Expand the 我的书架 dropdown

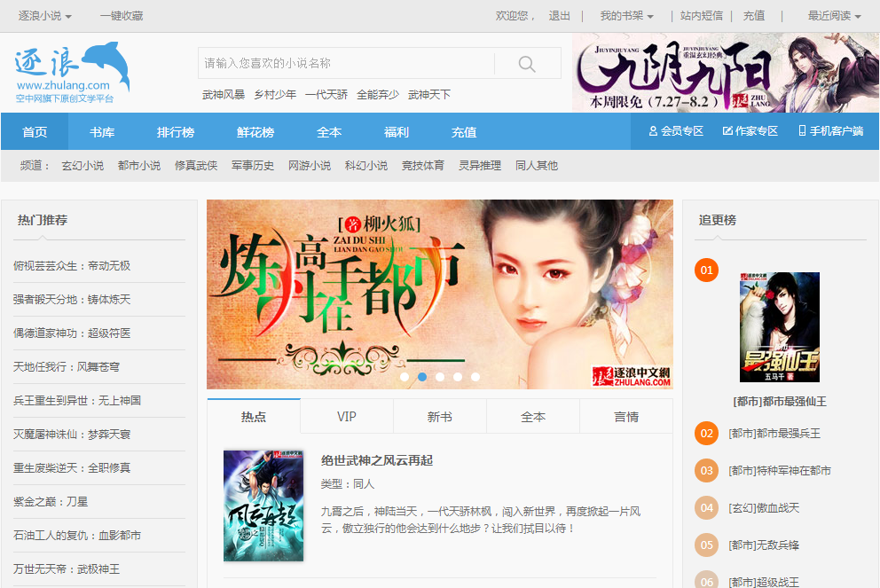click(x=627, y=16)
